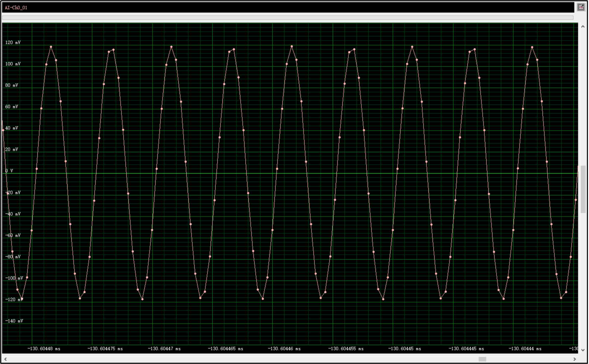Viewport: 589px width, 364px height.
Task: Click the -130.60445 ms time label
Action: click(x=405, y=349)
